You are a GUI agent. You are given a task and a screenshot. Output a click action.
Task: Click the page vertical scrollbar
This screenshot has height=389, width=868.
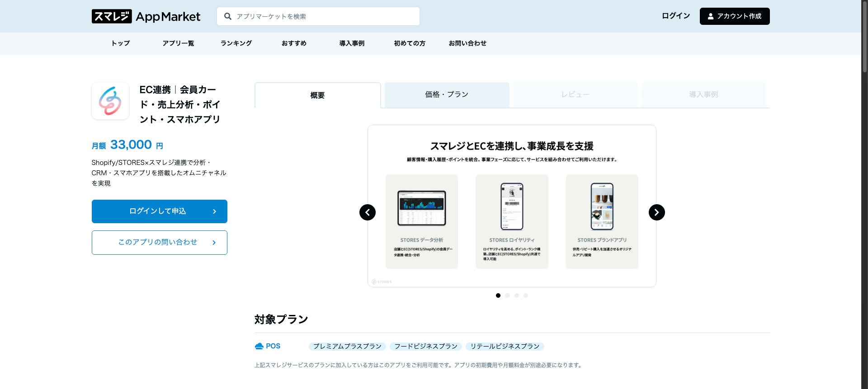[864, 194]
